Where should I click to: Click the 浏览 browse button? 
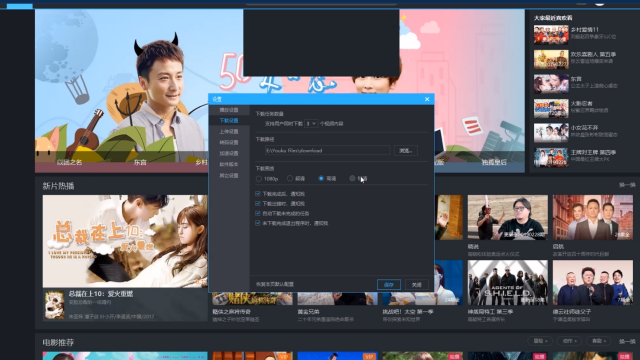(x=405, y=151)
